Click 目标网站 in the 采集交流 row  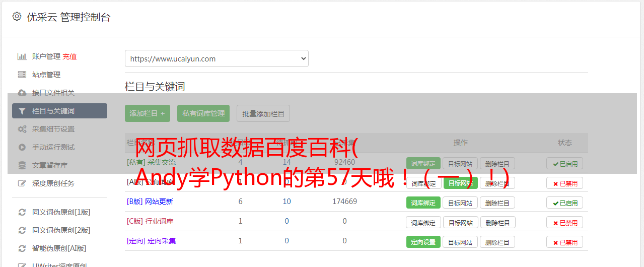point(460,163)
